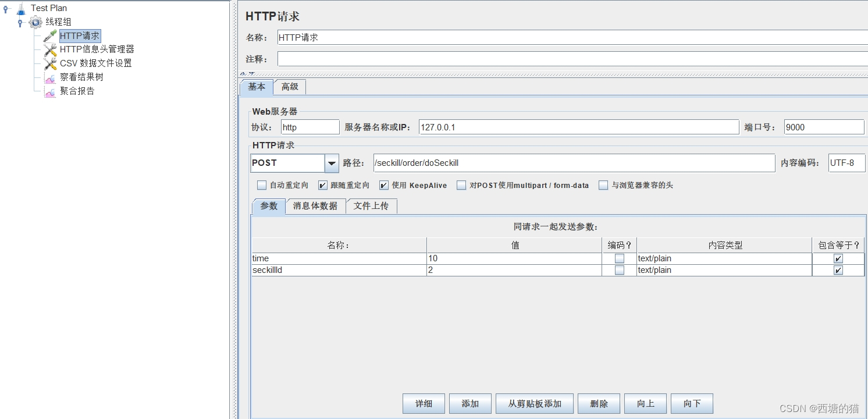Screen dimensions: 868x419
Task: Click the 路径 field /seckill/order/doSeckill
Action: 574,163
